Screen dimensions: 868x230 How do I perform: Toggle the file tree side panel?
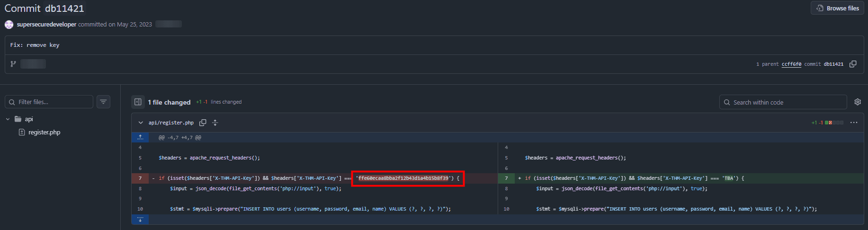(138, 102)
